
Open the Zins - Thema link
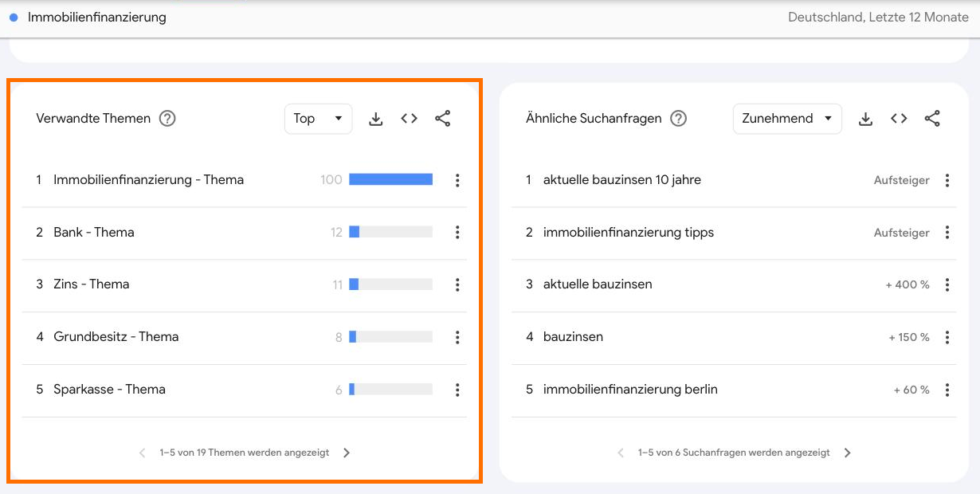pyautogui.click(x=92, y=284)
